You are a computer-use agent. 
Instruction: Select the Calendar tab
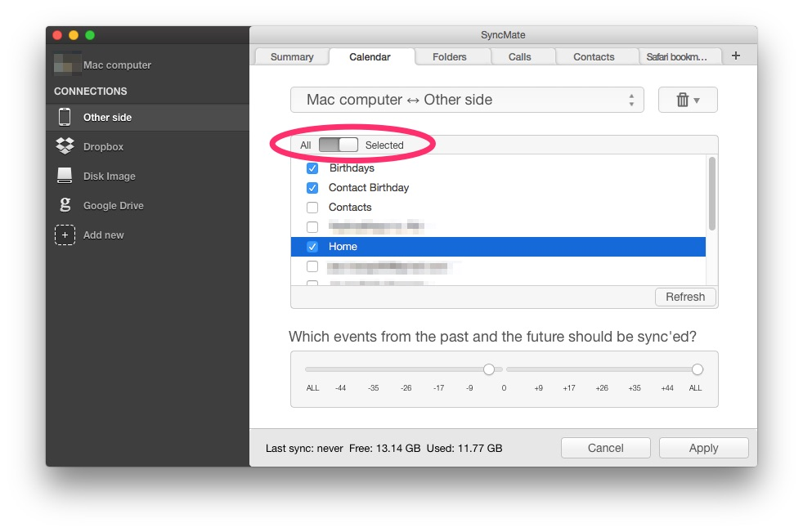click(x=370, y=57)
